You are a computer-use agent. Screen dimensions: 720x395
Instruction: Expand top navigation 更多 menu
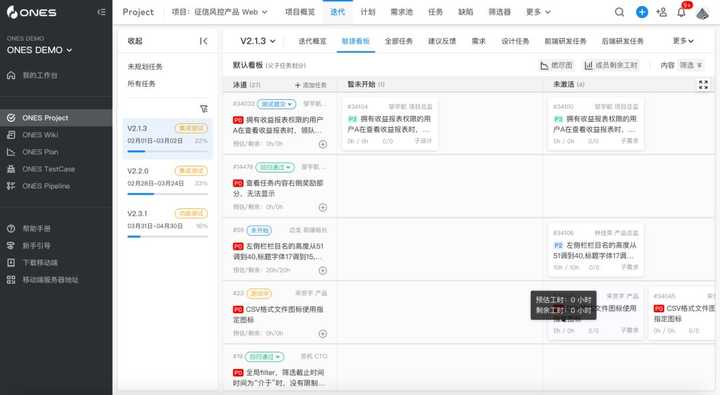pos(538,12)
